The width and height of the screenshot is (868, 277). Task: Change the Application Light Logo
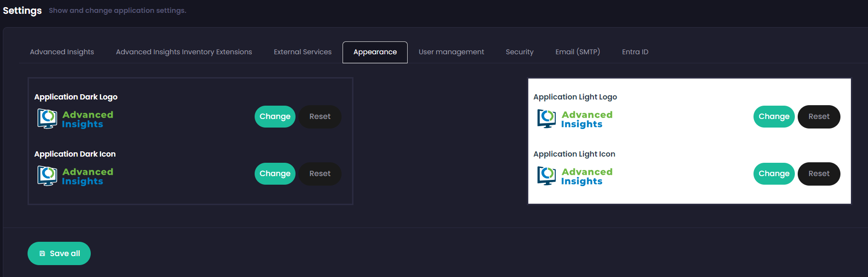click(773, 117)
